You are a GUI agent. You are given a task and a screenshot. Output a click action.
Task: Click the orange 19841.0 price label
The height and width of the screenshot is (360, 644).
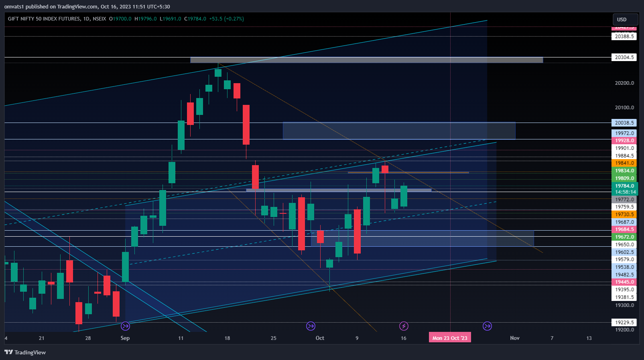(x=624, y=163)
